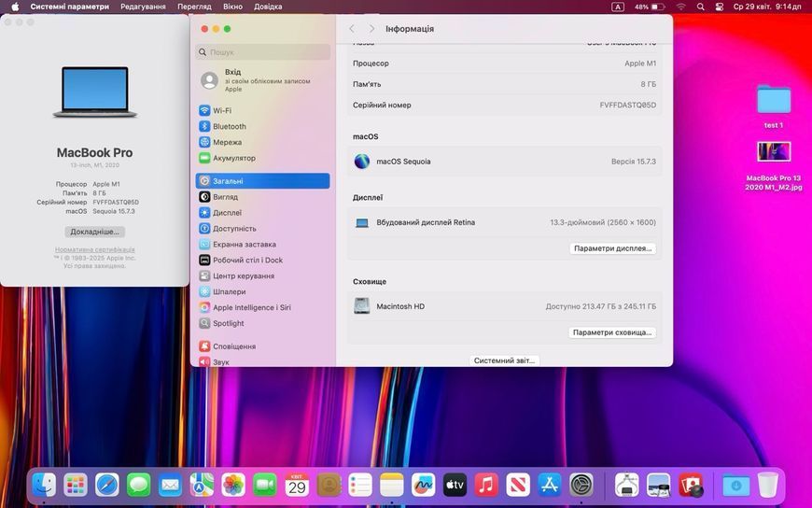Open the Перегляд menu

tap(194, 7)
